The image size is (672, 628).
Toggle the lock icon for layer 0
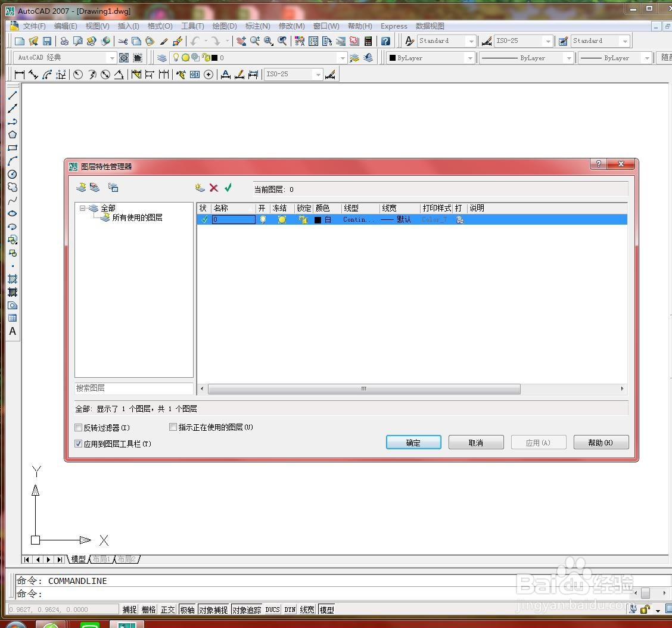tap(303, 219)
